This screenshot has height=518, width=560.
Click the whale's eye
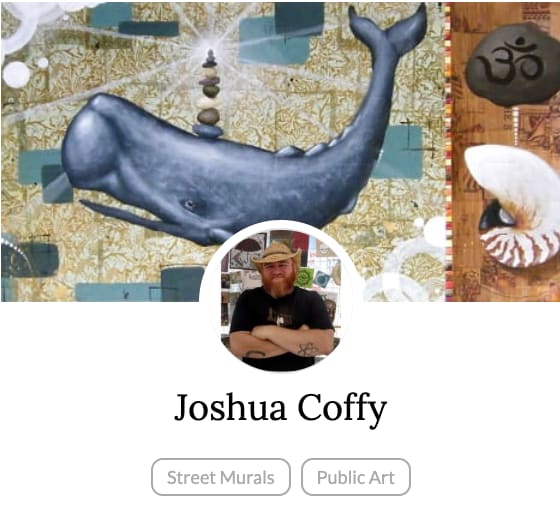[x=189, y=205]
